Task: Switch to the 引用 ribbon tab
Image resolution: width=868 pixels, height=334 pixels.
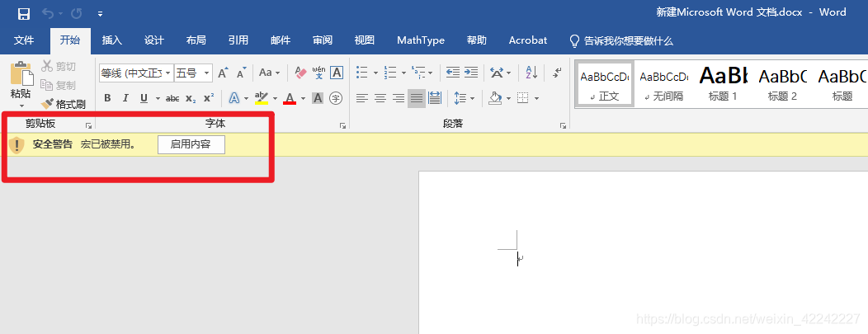Action: pyautogui.click(x=238, y=40)
